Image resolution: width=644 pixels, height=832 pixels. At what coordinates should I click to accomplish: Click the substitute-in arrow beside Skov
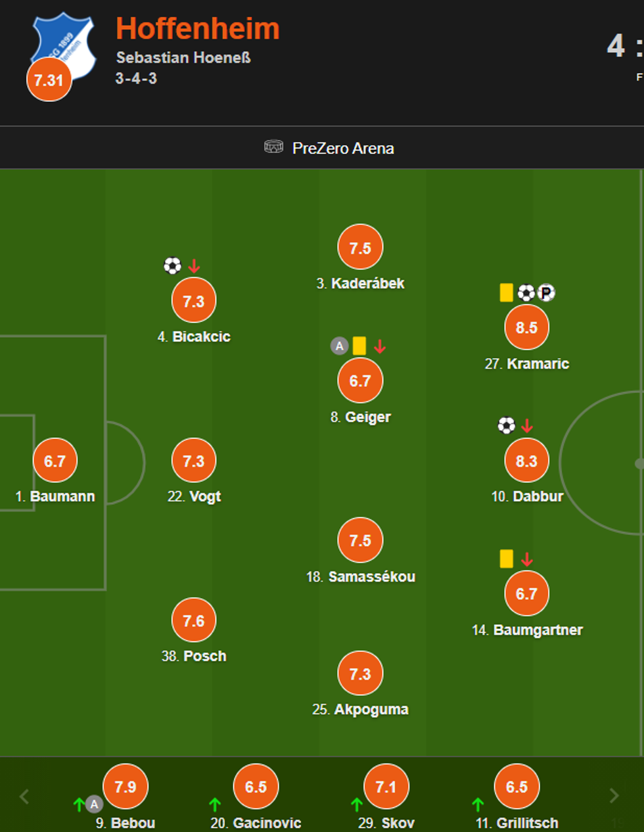[x=357, y=804]
